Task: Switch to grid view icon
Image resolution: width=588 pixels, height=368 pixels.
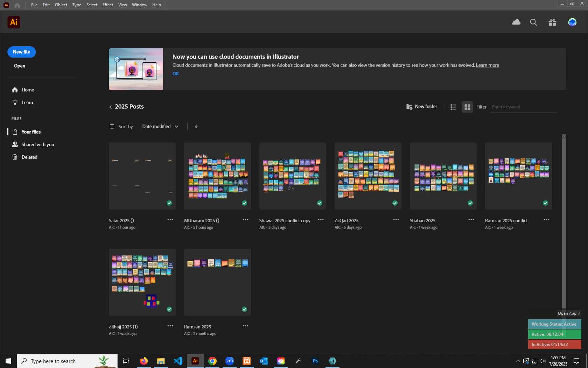Action: tap(467, 107)
